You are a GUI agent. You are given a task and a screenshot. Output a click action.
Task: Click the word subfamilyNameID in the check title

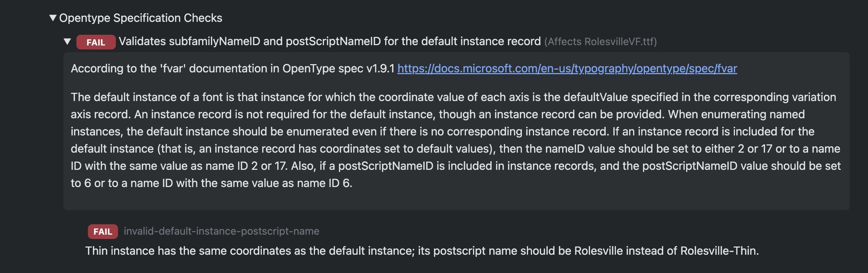tap(214, 42)
